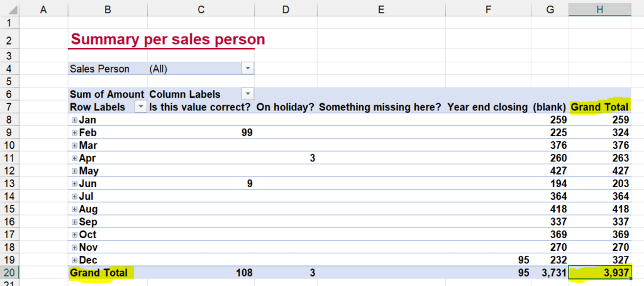Expand the Nov row group

(74, 248)
